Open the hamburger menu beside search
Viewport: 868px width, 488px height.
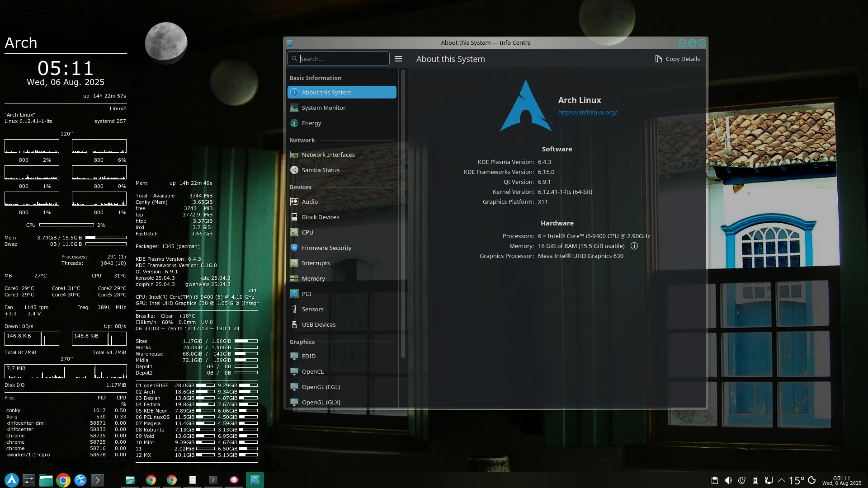pos(398,59)
